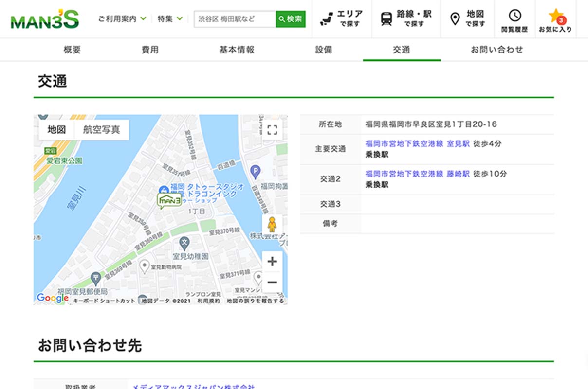Select the 交通 tab
Image resolution: width=588 pixels, height=389 pixels.
[x=402, y=50]
